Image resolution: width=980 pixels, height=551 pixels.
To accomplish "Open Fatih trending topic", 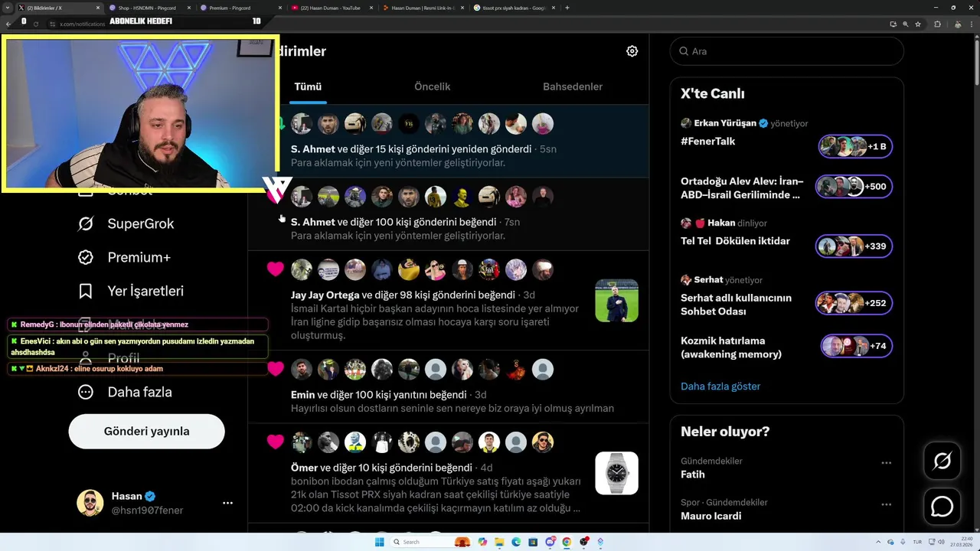I will (x=693, y=474).
